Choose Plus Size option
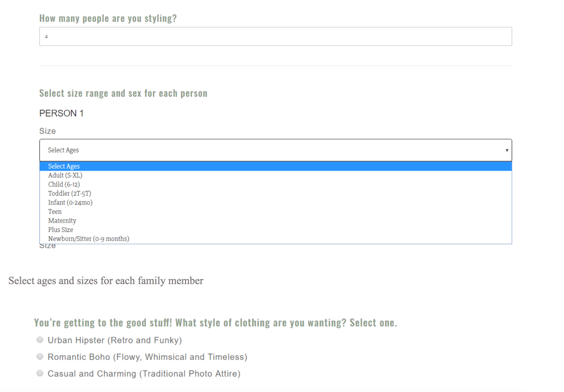 [x=60, y=230]
